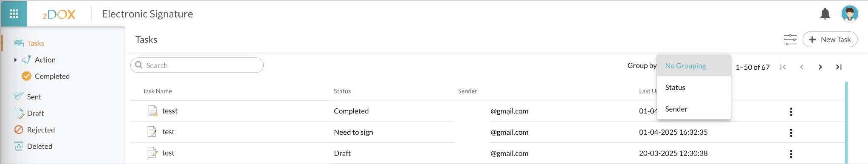Image resolution: width=868 pixels, height=164 pixels.
Task: Open the apps grid launcher icon
Action: coord(14,14)
